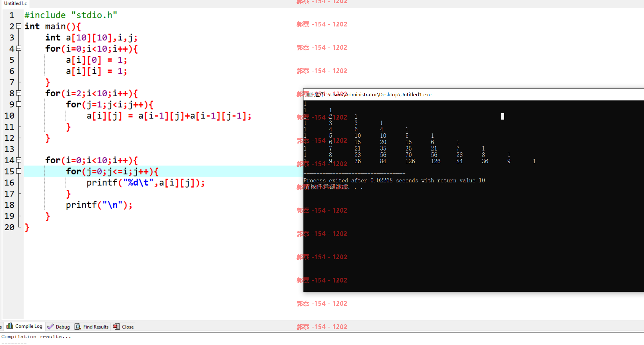Collapse the for loop fold on line 4

19,48
